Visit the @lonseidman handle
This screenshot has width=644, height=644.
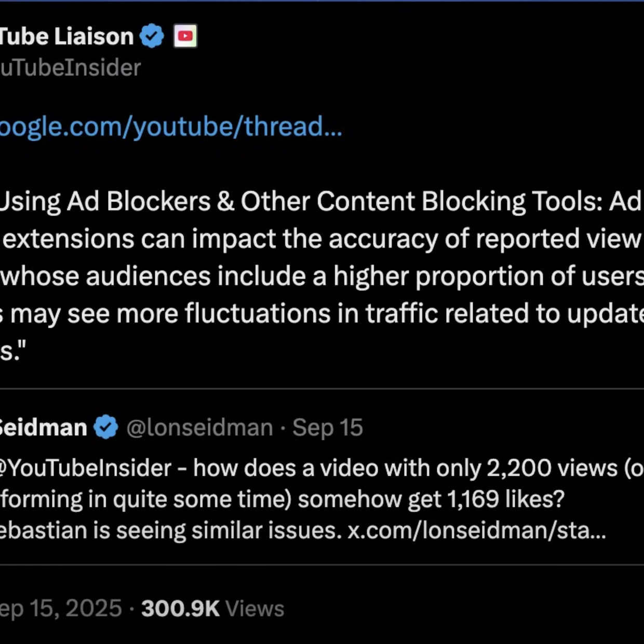[x=200, y=428]
